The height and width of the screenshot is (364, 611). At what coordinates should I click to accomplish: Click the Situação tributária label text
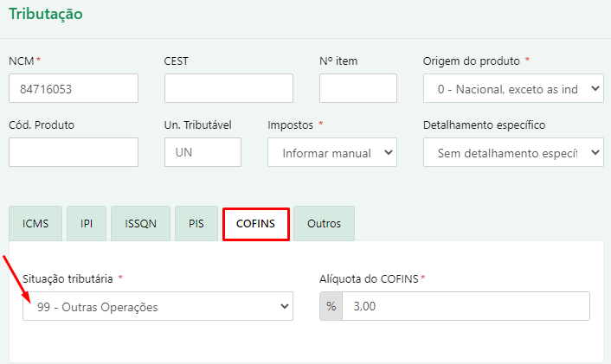(x=68, y=278)
